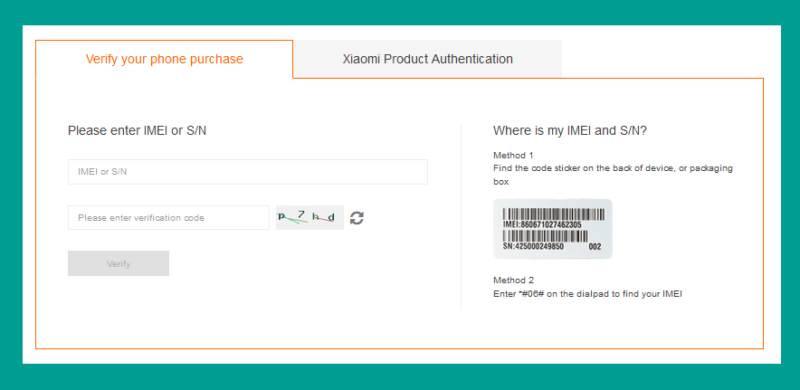Select the Verify your phone purchase tab
The image size is (800, 390).
click(x=164, y=59)
